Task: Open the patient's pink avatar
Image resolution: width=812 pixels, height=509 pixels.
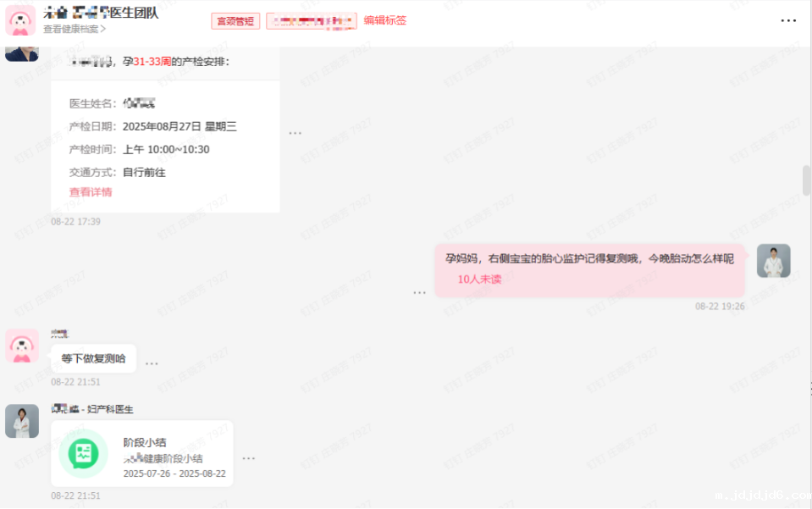Action: pos(22,345)
